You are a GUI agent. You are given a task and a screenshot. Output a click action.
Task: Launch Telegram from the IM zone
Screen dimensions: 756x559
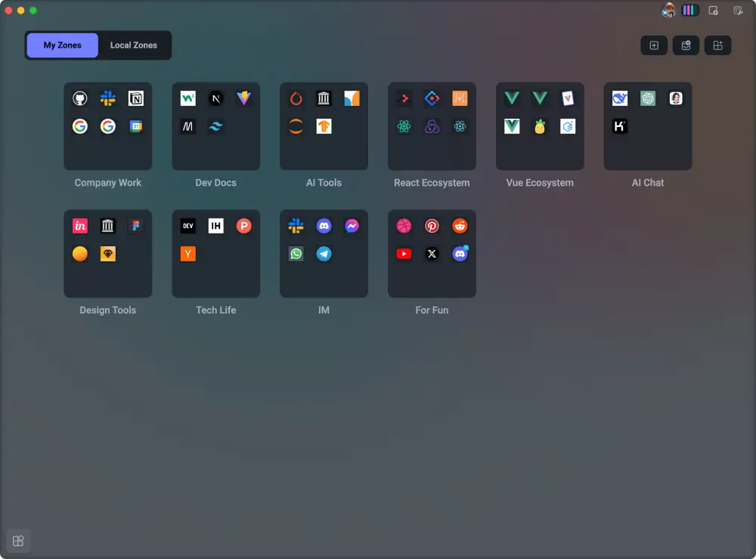tap(324, 254)
